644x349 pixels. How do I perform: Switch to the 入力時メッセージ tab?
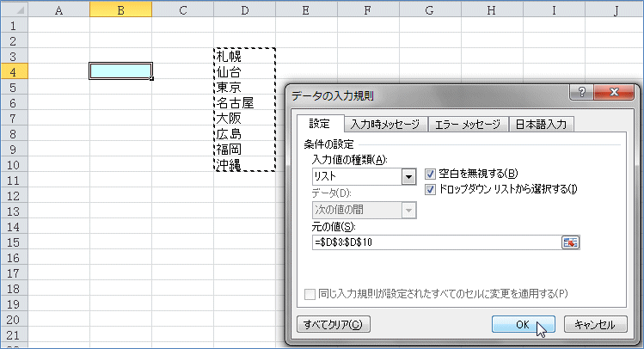(385, 125)
